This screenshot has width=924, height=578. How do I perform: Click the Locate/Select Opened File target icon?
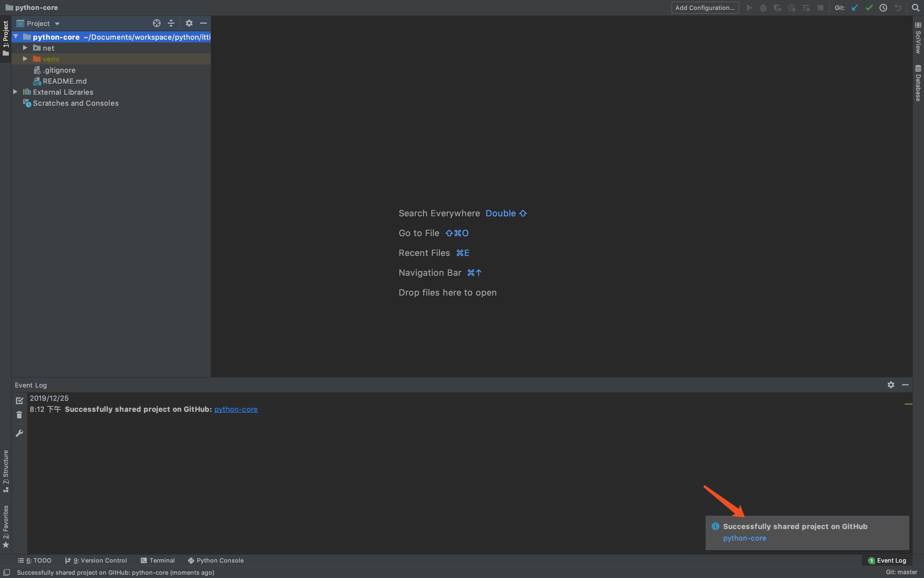tap(156, 23)
